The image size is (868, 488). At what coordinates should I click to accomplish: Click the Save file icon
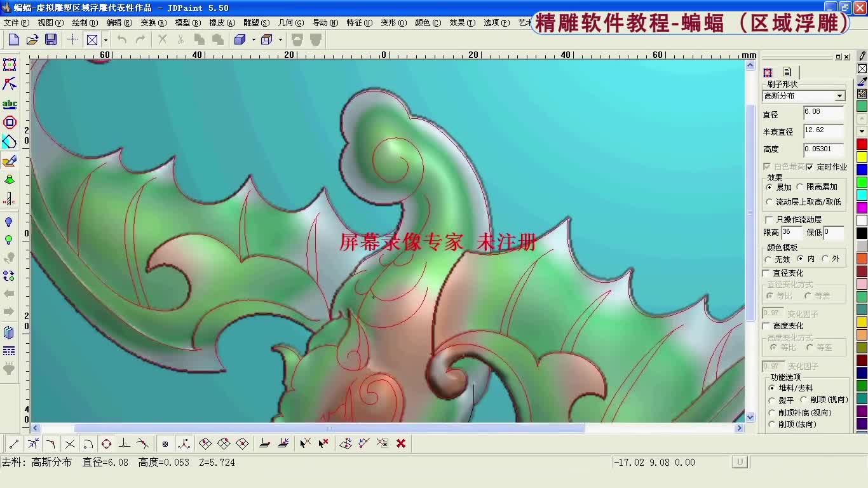coord(51,39)
